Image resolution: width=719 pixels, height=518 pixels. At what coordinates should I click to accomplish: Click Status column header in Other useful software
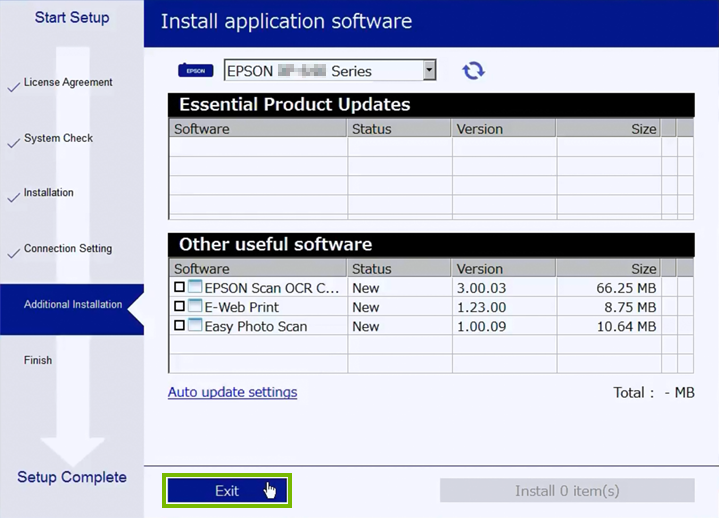398,269
